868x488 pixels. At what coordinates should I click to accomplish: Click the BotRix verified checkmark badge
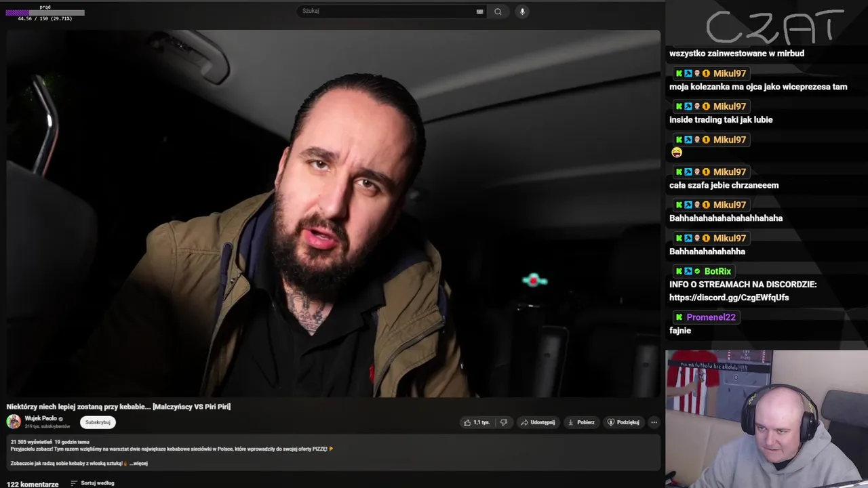[x=697, y=271]
